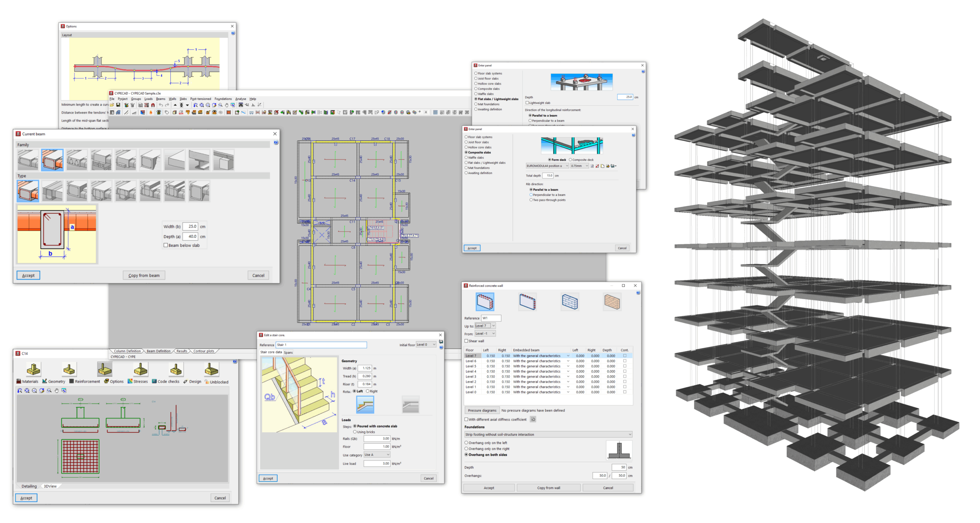Check the Shear wall checkbox
This screenshot has height=523, width=980.
tap(466, 341)
